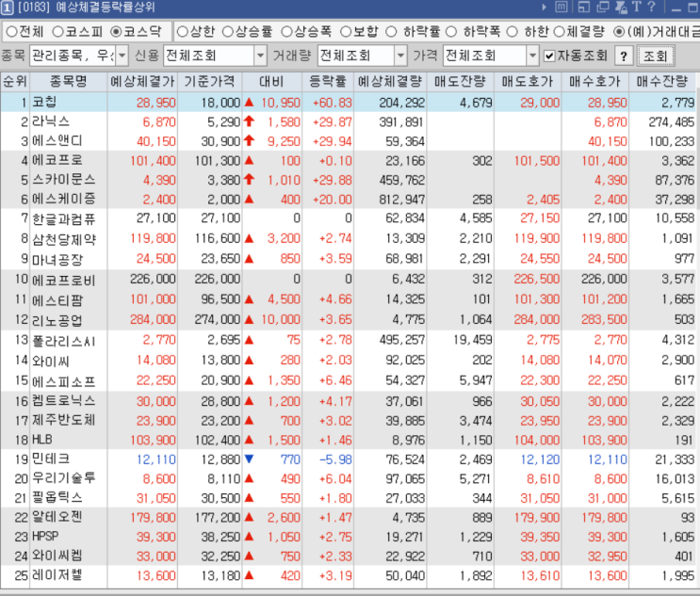This screenshot has height=596, width=700.
Task: Click the 'm' memo icon in title bar
Action: [562, 7]
